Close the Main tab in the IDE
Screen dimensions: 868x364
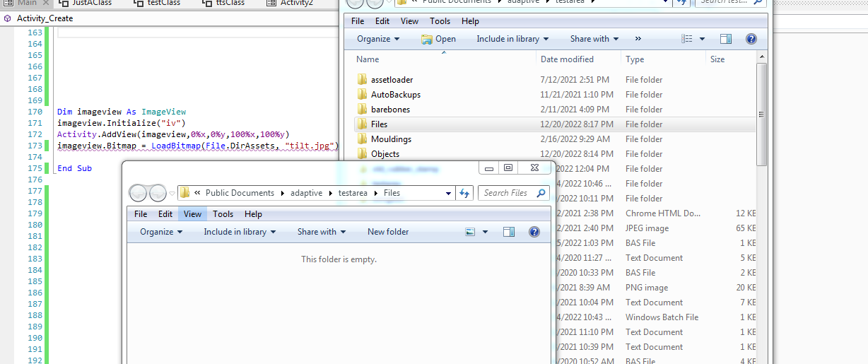coord(45,3)
